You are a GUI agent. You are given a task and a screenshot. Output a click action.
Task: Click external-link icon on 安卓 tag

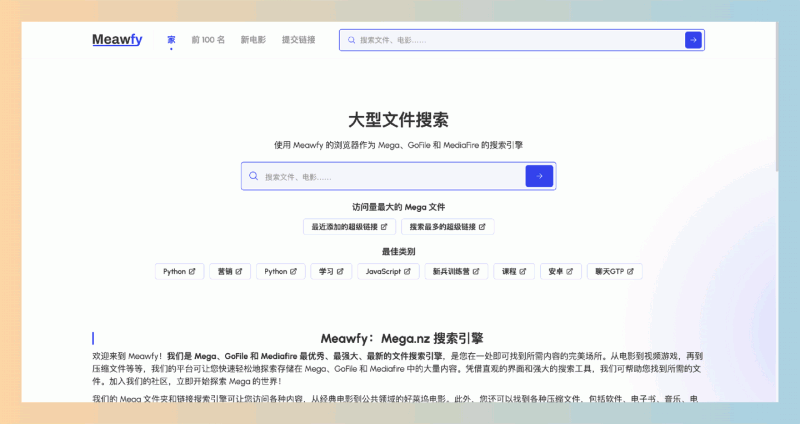(569, 271)
